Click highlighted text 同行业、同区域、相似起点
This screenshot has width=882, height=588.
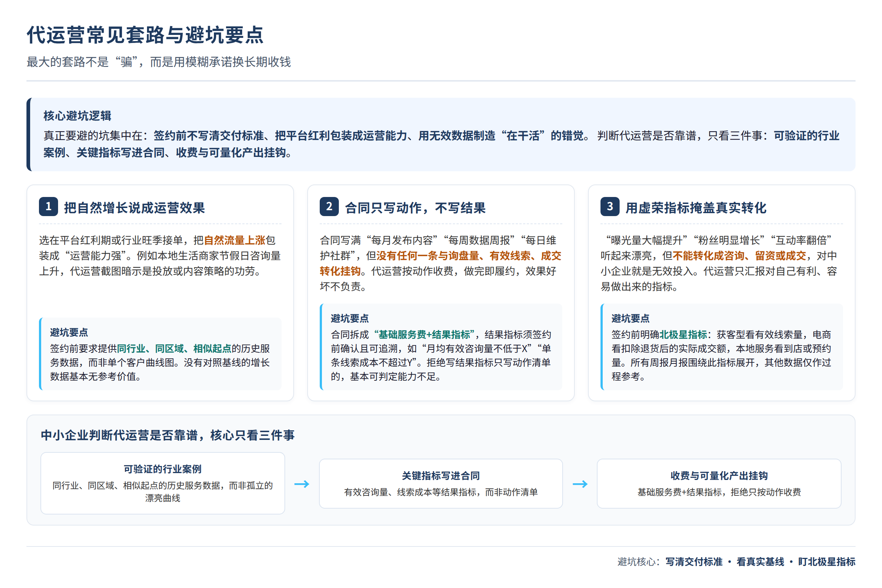174,349
